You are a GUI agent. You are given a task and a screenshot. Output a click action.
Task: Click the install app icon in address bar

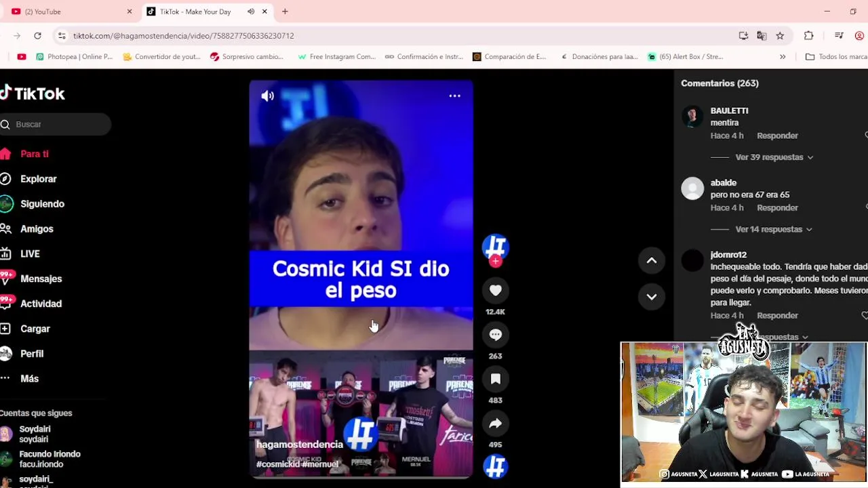click(743, 36)
